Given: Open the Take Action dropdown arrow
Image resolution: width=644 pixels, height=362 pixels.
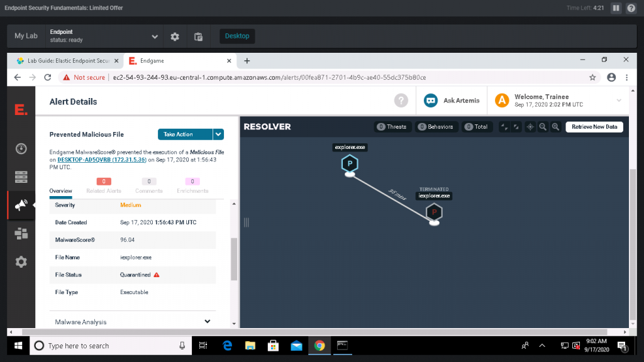Looking at the screenshot, I should click(218, 134).
